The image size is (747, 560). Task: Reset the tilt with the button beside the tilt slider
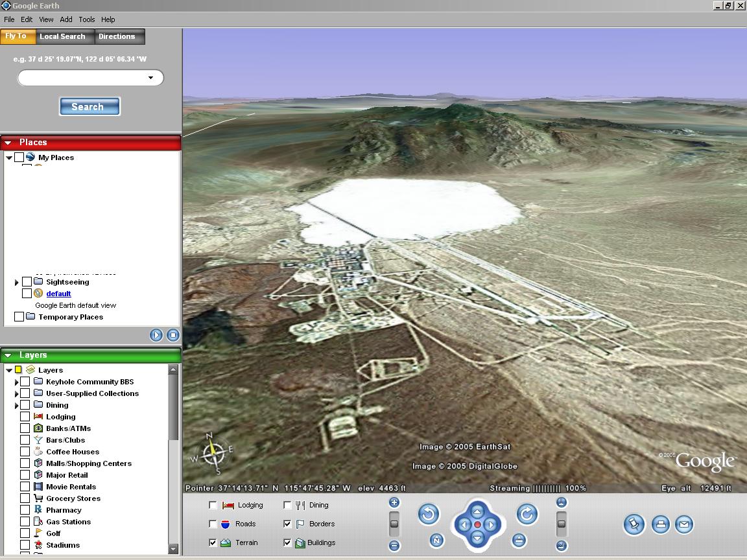[519, 540]
